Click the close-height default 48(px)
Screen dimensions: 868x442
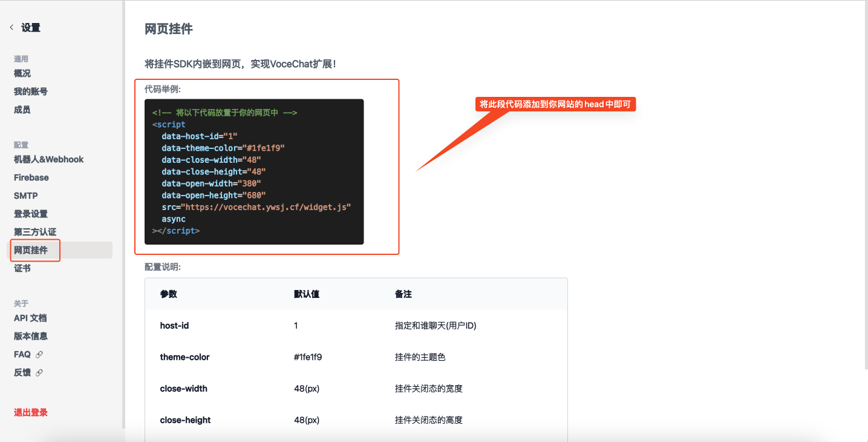point(307,420)
